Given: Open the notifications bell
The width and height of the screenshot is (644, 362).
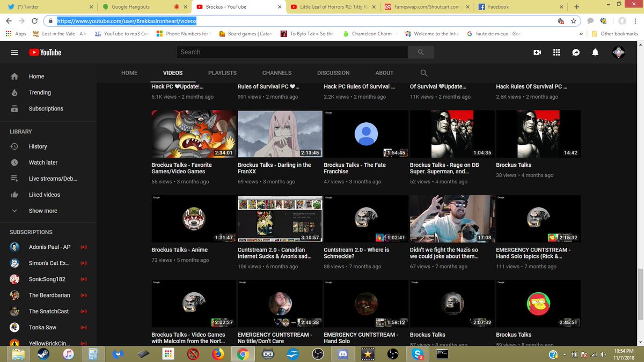Looking at the screenshot, I should (595, 53).
